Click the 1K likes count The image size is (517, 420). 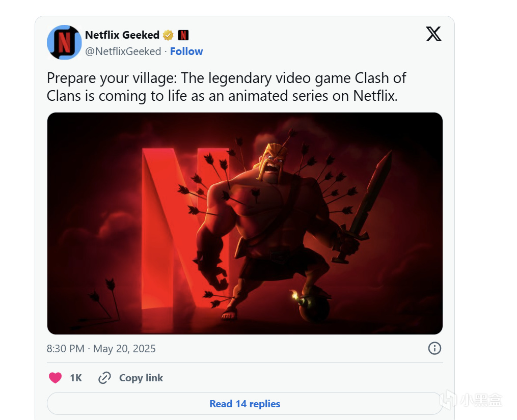tap(75, 378)
